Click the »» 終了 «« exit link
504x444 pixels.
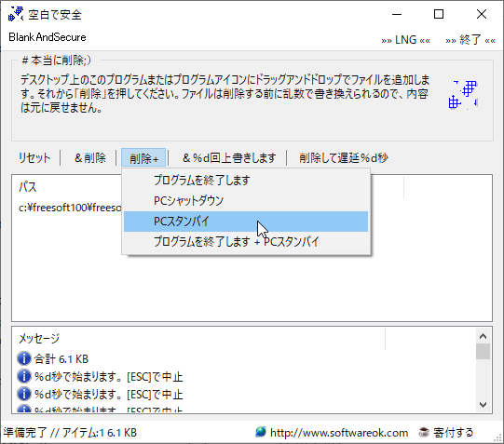pyautogui.click(x=470, y=40)
